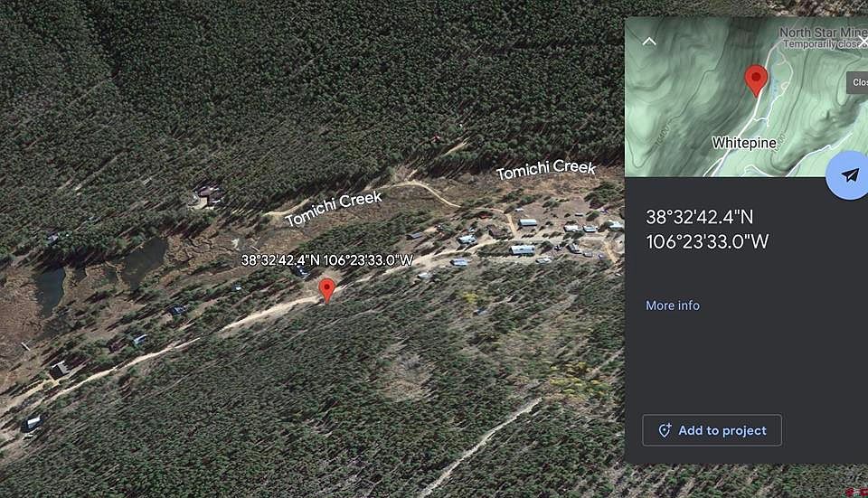Click the partially visible Close tooltip
The height and width of the screenshot is (498, 868).
click(x=859, y=82)
